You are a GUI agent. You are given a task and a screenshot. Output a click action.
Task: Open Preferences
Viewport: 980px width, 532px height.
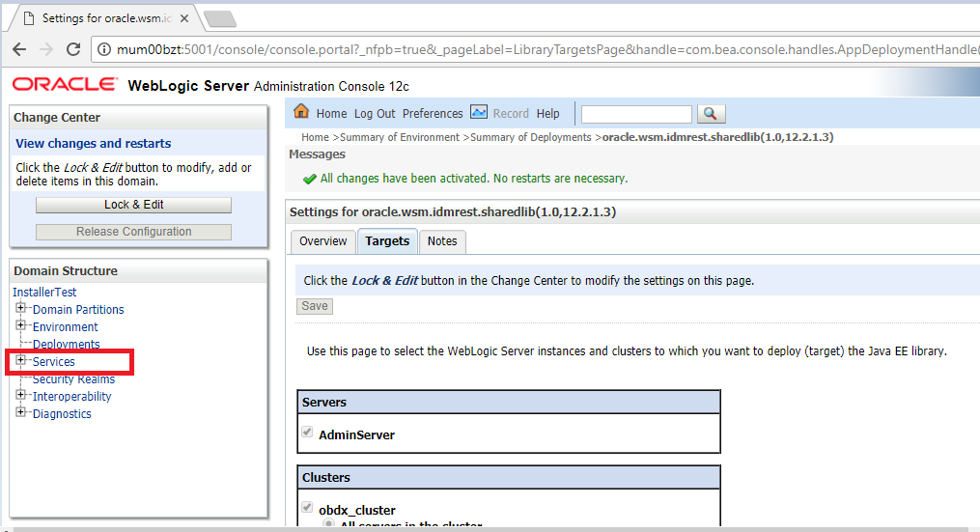click(433, 114)
